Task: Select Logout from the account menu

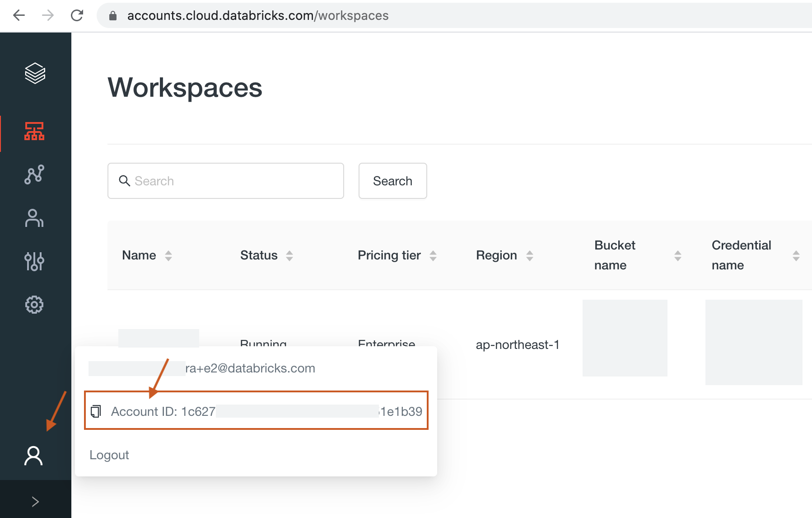Action: pyautogui.click(x=109, y=455)
